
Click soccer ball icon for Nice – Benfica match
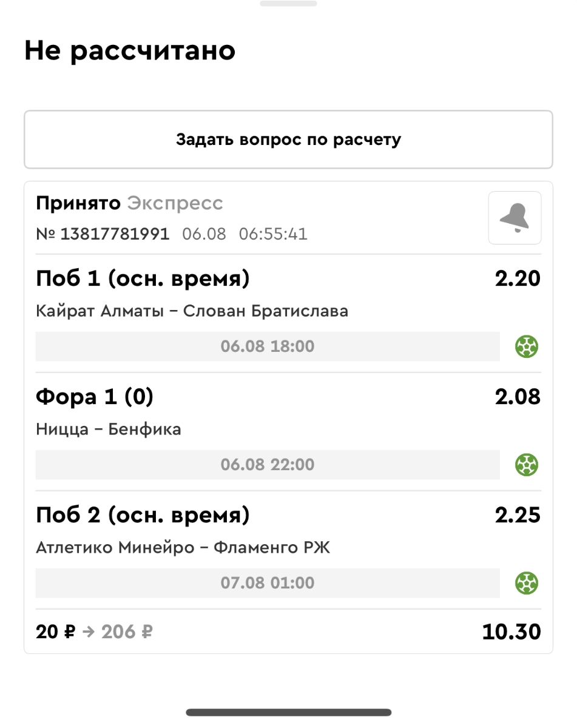coord(527,465)
